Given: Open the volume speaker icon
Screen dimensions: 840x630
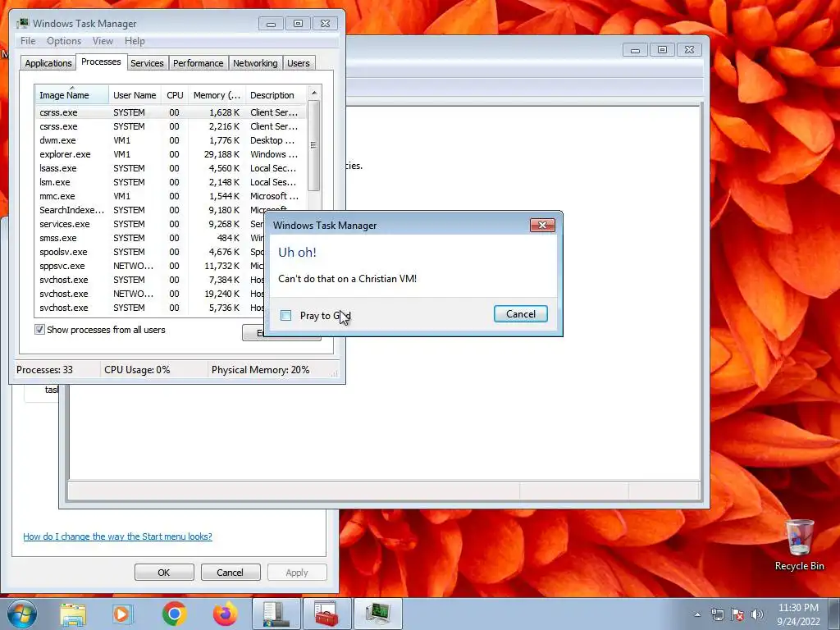Looking at the screenshot, I should pos(757,614).
